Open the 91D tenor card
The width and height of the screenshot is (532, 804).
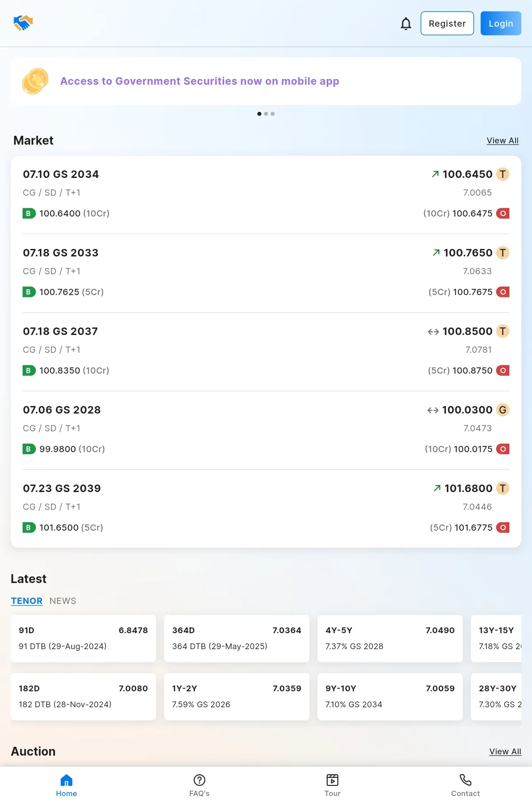tap(83, 638)
